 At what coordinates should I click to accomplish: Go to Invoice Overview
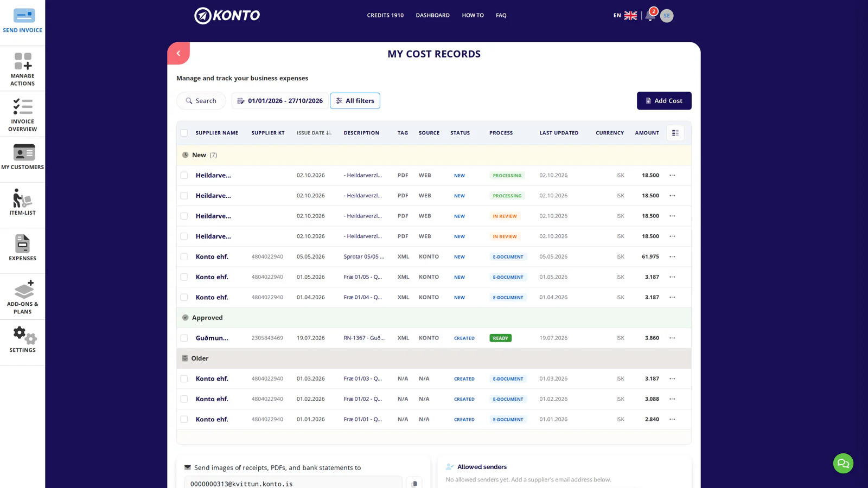[22, 115]
